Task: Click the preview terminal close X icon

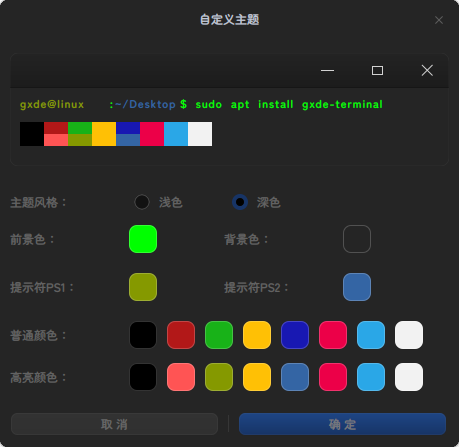Action: [x=427, y=70]
